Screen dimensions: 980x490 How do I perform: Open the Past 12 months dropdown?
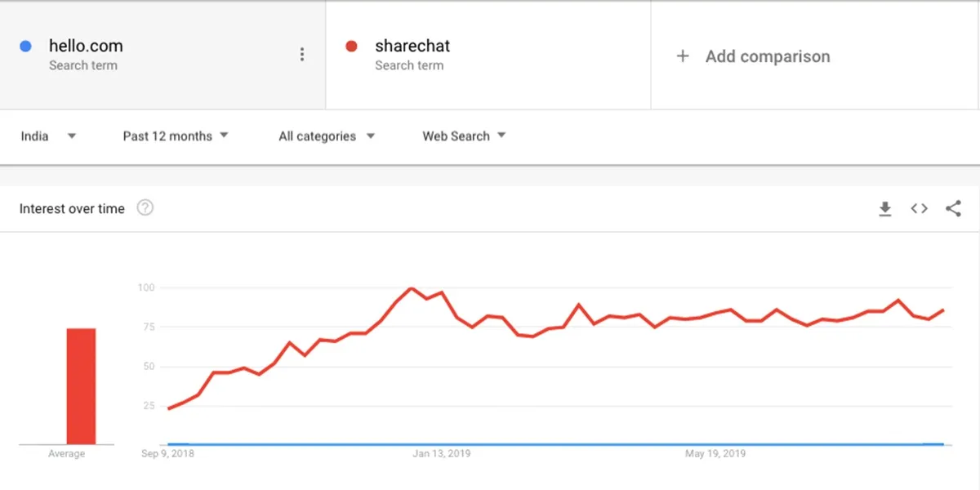(x=176, y=136)
